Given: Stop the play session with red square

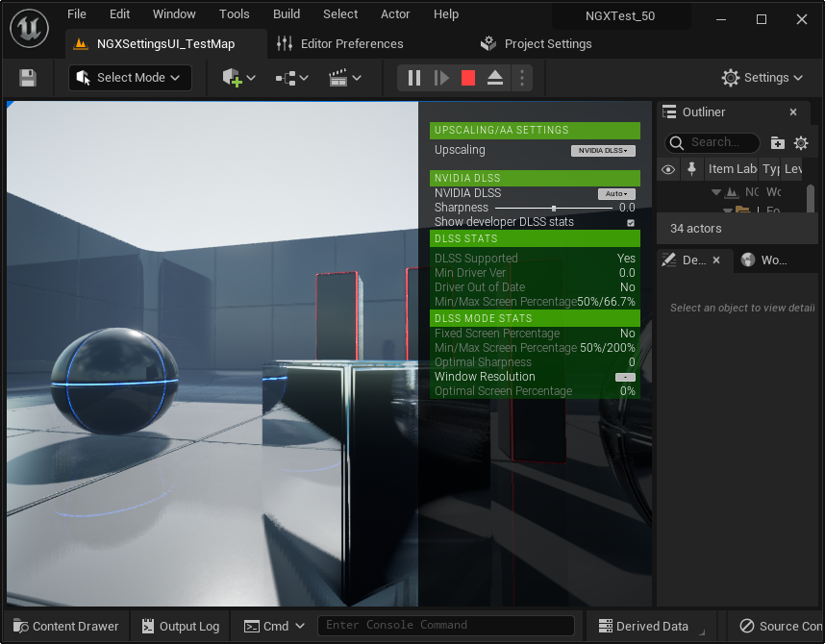Looking at the screenshot, I should pos(468,78).
